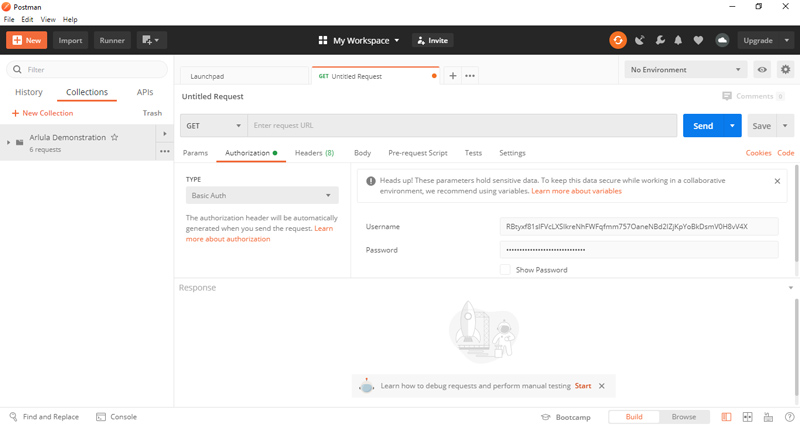This screenshot has height=426, width=800.
Task: Open the Runner
Action: 112,40
